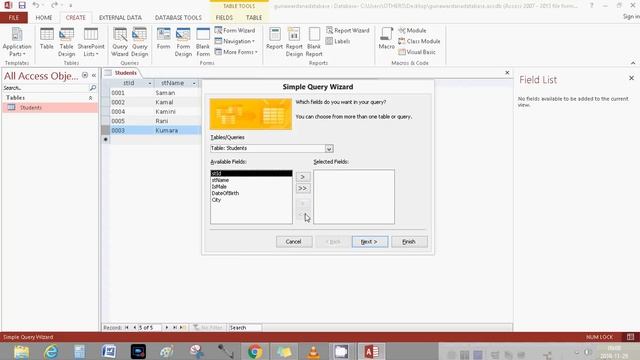Open Visual Basic editor

[x=417, y=52]
